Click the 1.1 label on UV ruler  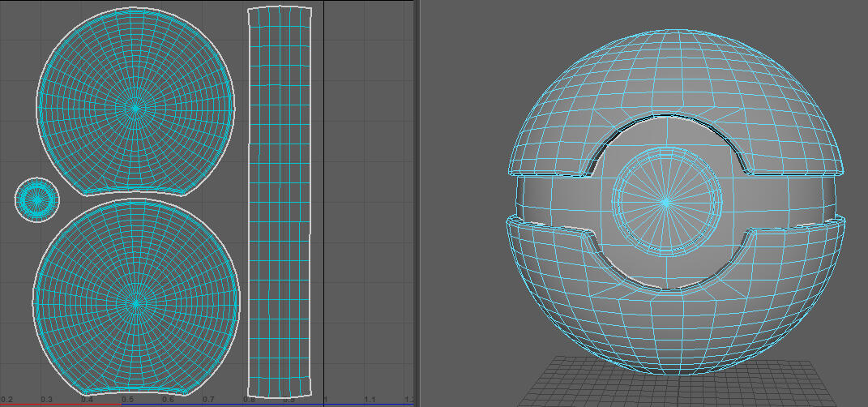coord(370,400)
